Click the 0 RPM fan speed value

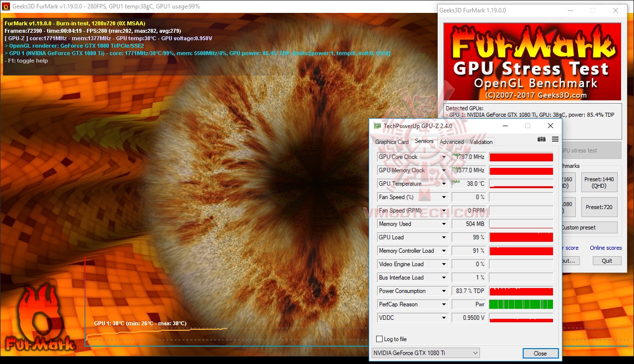point(469,211)
